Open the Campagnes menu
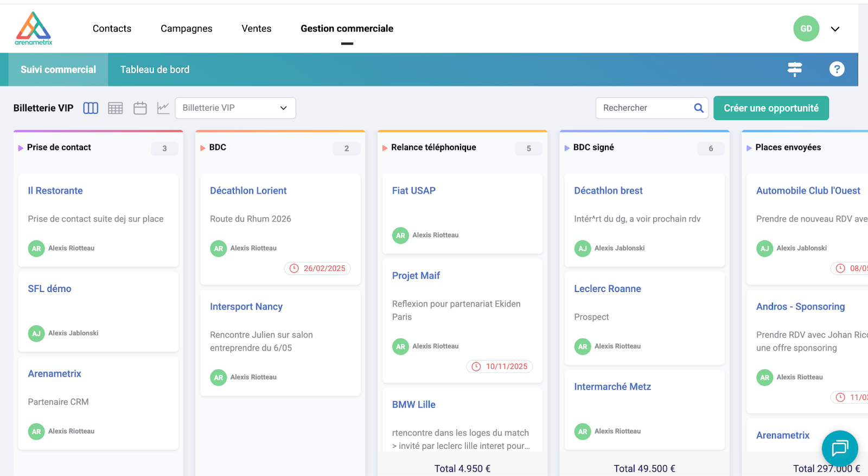The width and height of the screenshot is (868, 476). coord(186,28)
